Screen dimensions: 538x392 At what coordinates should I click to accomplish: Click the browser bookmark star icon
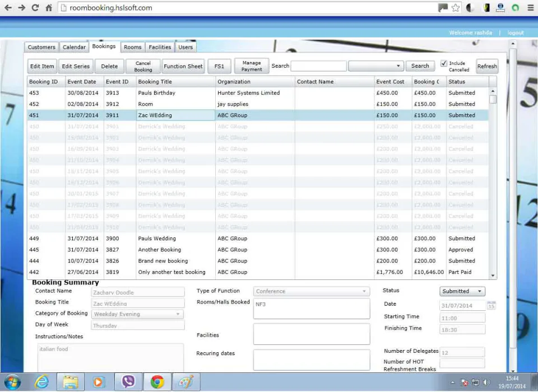[x=455, y=7]
